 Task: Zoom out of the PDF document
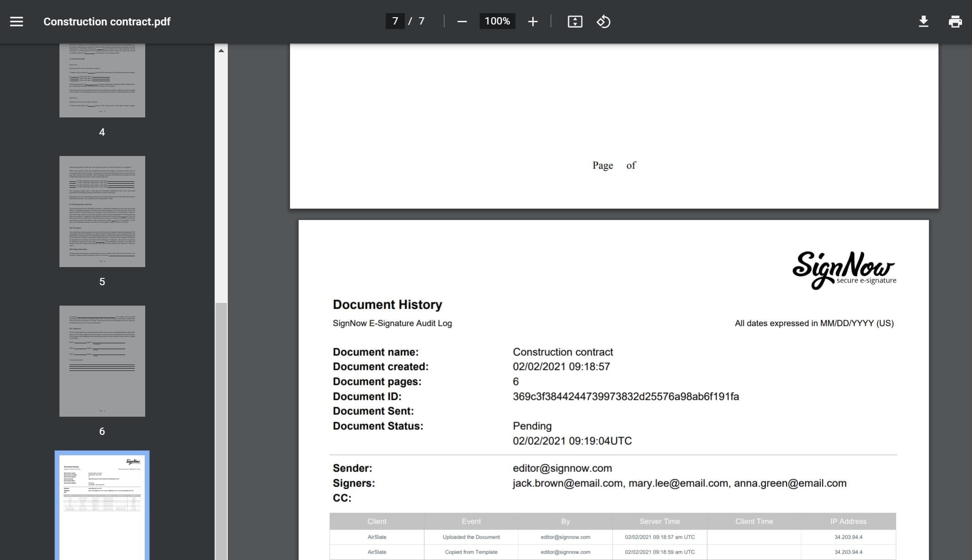(x=462, y=21)
